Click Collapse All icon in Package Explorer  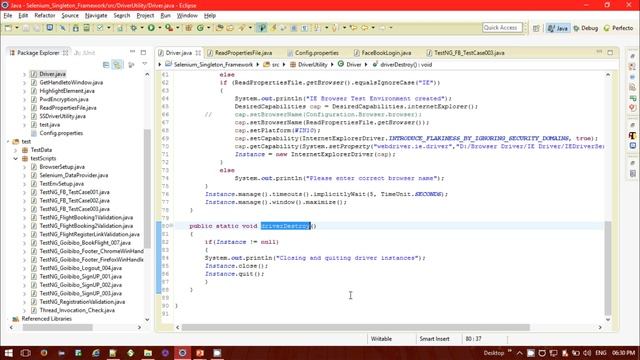(x=106, y=64)
